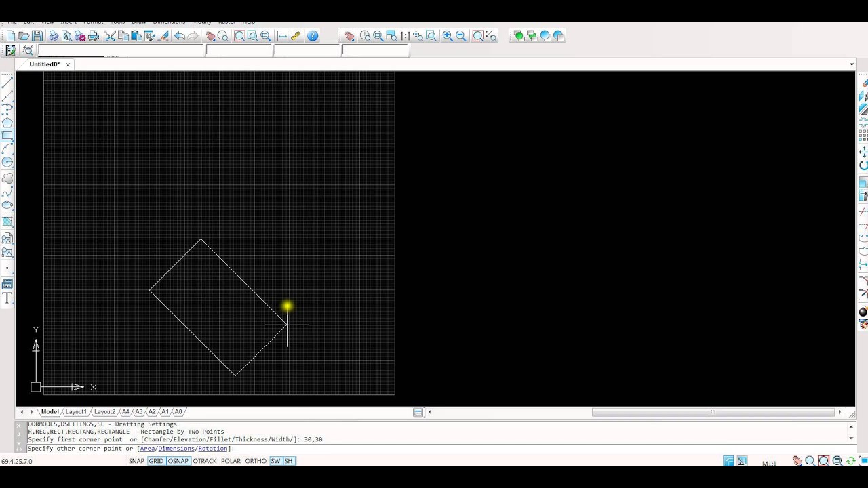The width and height of the screenshot is (868, 488).
Task: Switch to the A3 layout tab
Action: tap(139, 412)
